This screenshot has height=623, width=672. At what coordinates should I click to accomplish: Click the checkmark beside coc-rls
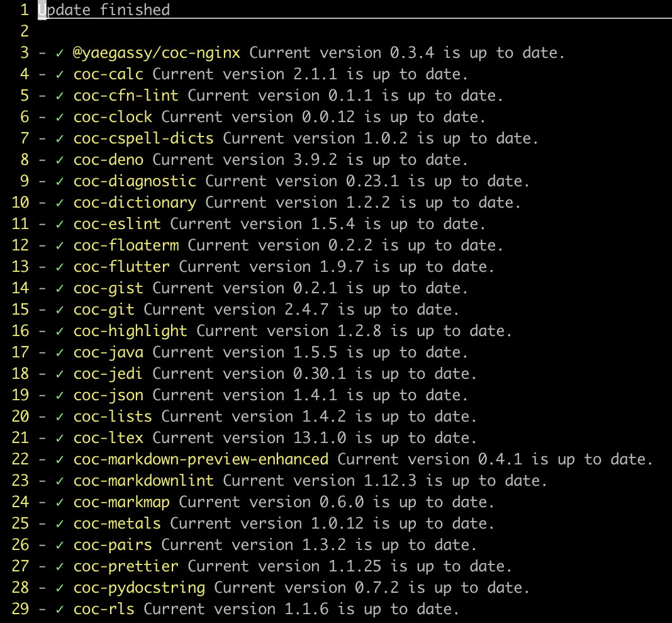point(60,610)
